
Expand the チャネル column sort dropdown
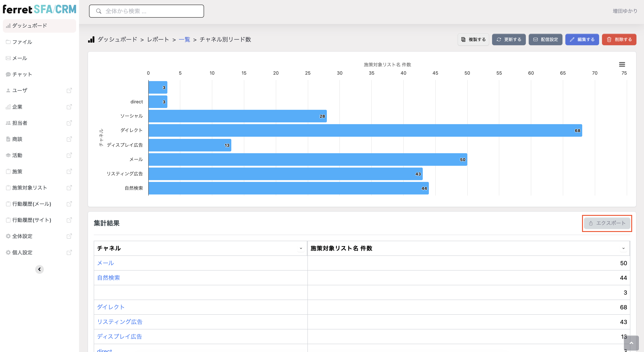pyautogui.click(x=301, y=248)
